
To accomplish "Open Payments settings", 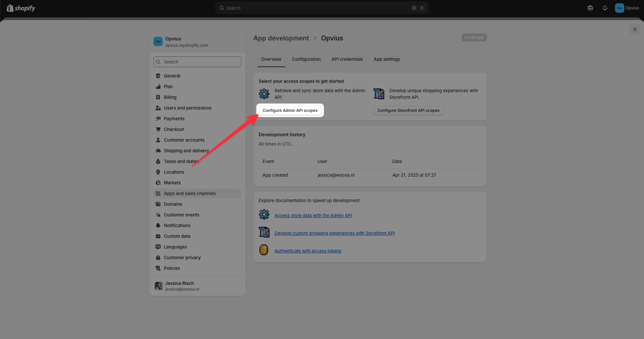I will click(x=197, y=119).
